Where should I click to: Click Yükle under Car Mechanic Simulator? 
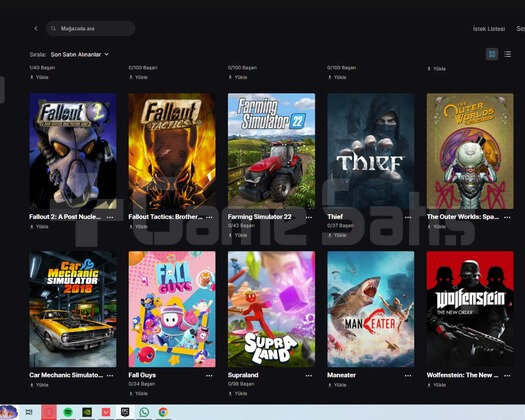[39, 385]
